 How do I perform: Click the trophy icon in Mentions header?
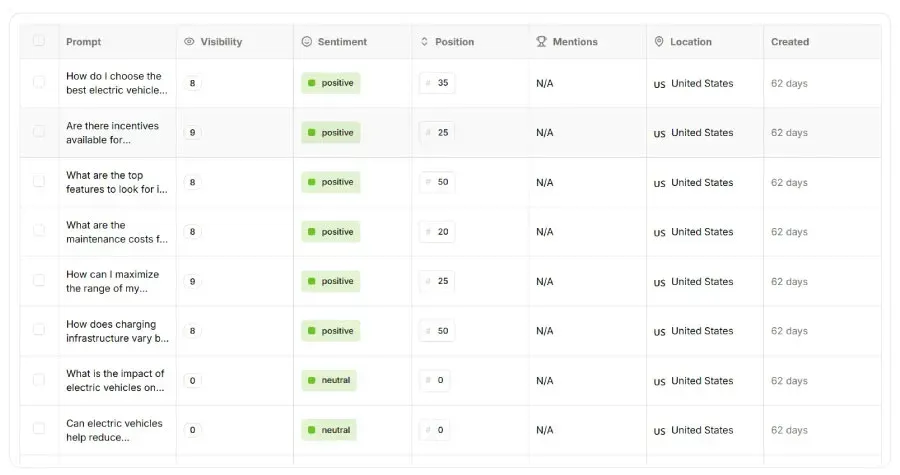pyautogui.click(x=542, y=42)
